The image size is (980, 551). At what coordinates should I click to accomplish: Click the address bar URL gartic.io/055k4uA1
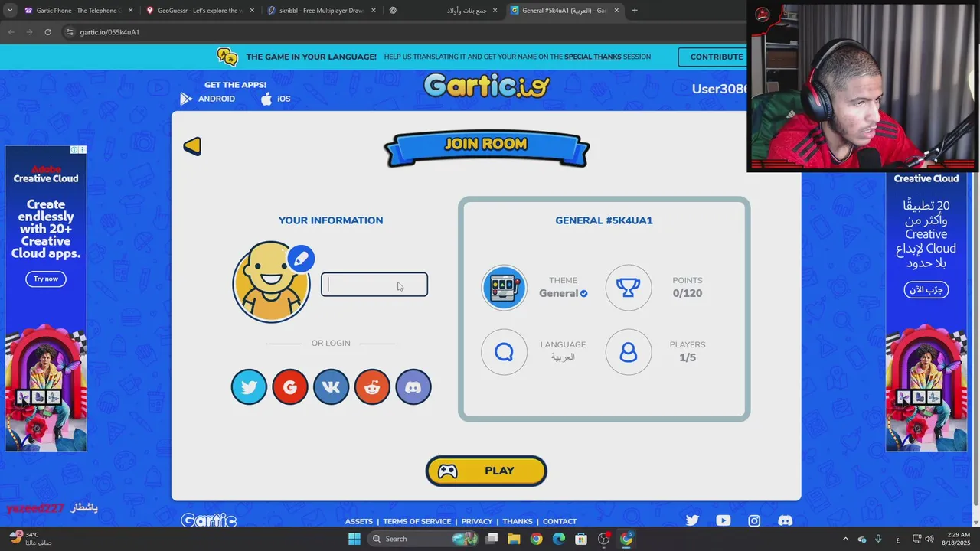pos(109,32)
